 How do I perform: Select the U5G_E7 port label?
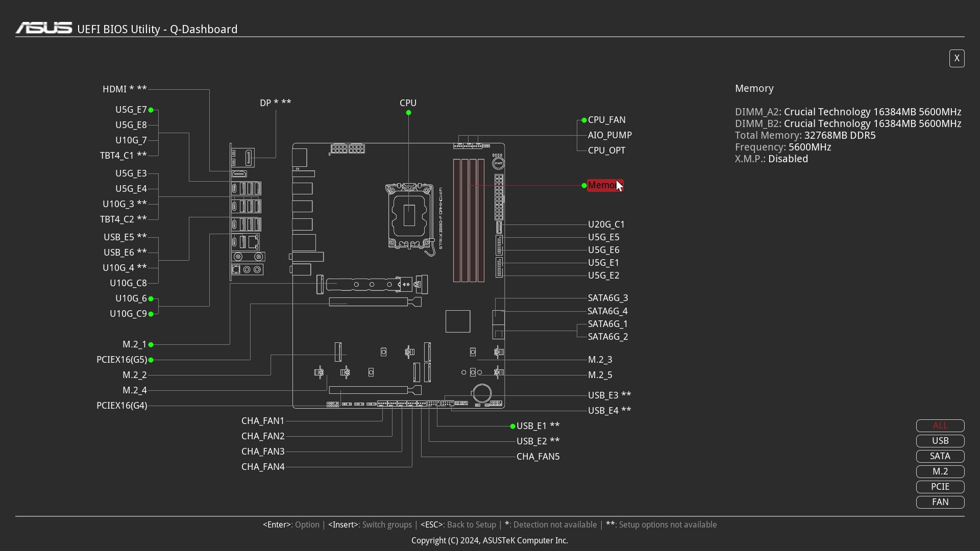tap(131, 110)
